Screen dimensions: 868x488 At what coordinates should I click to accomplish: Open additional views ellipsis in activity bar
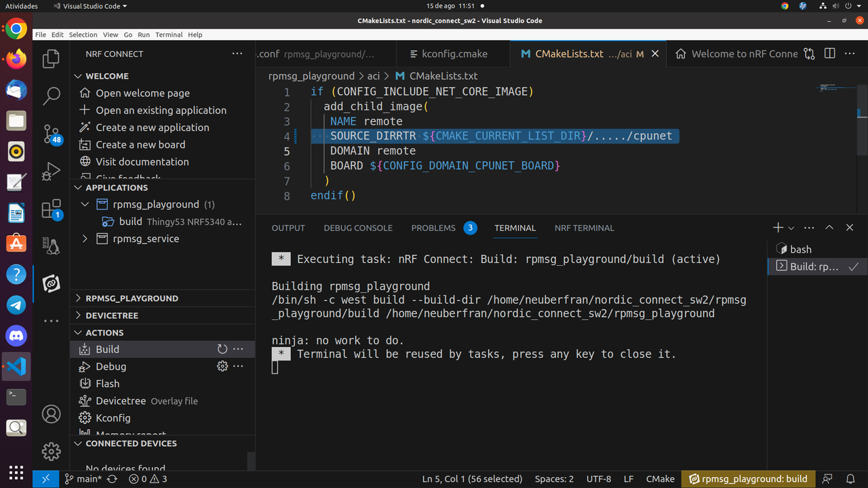pos(52,321)
